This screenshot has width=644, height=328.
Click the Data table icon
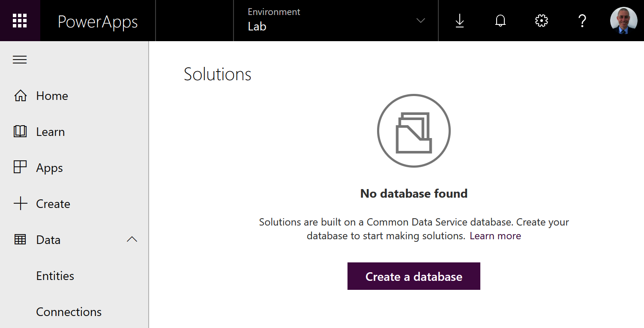[x=20, y=240]
